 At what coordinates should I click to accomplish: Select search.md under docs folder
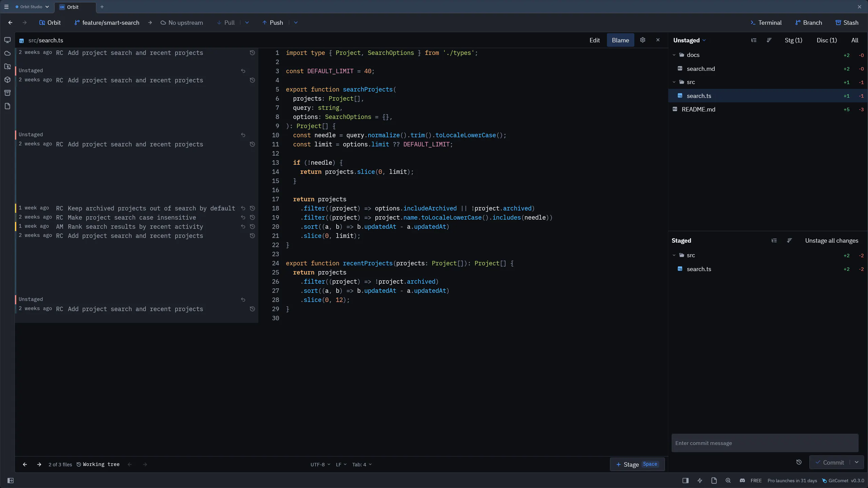[x=768, y=69]
